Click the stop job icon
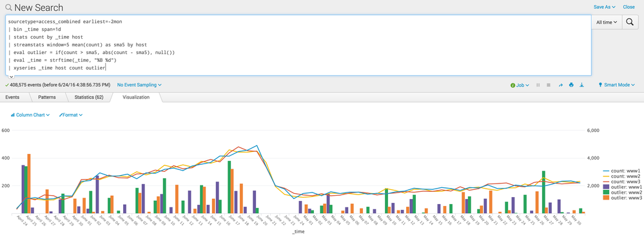This screenshot has height=235, width=644. pyautogui.click(x=549, y=85)
